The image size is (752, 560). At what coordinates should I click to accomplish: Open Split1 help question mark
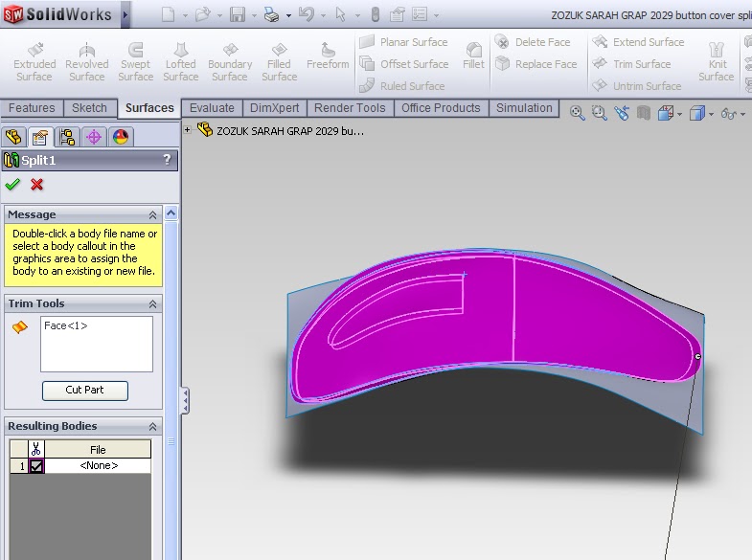tap(167, 160)
